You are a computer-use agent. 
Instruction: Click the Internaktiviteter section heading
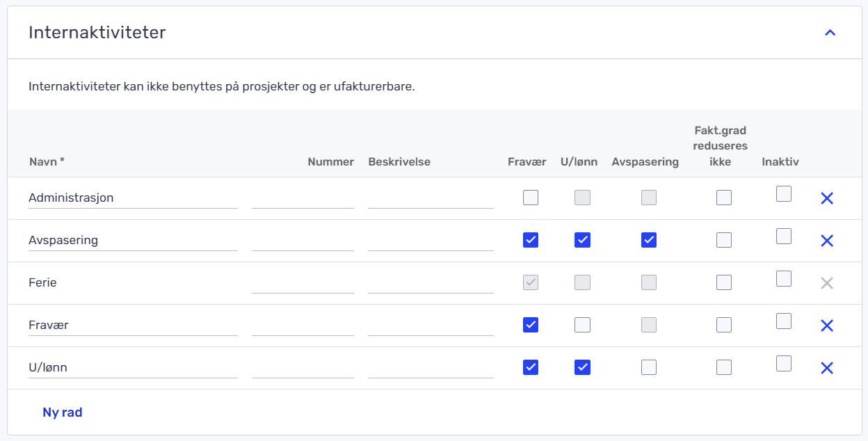coord(97,33)
